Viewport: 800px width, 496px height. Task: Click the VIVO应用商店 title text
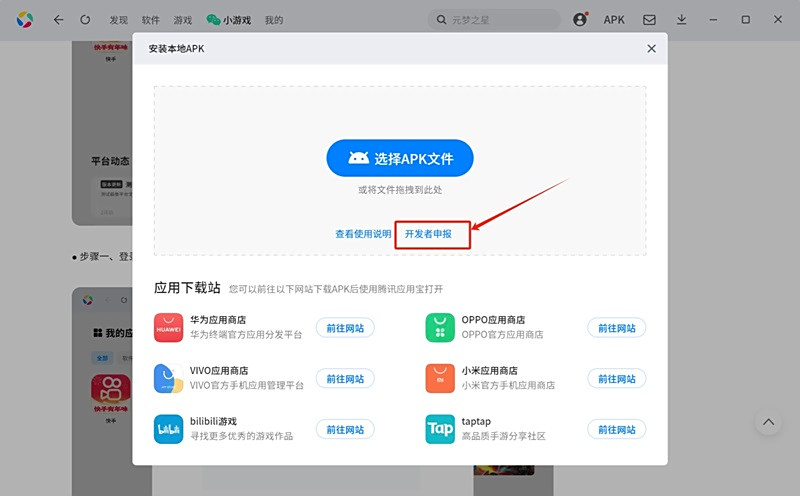[x=219, y=370]
